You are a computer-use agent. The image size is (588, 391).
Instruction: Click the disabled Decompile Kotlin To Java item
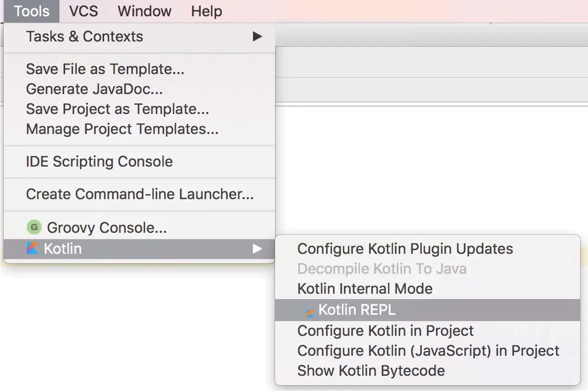coord(428,269)
